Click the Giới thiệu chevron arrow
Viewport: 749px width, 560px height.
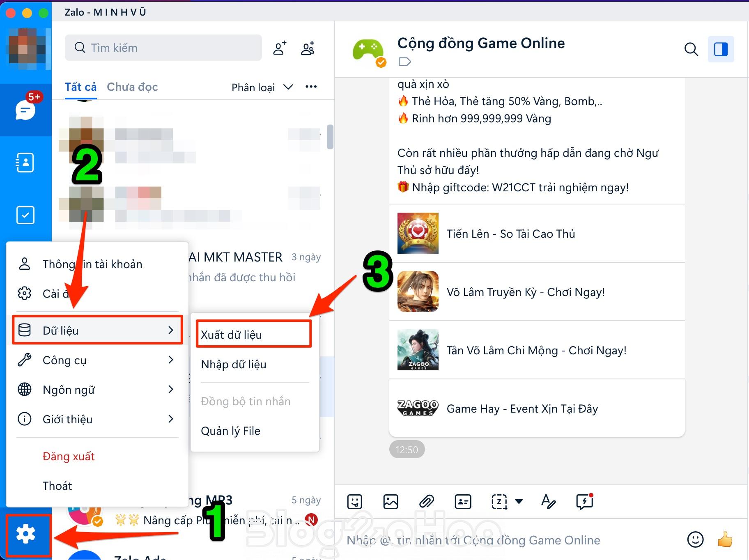pyautogui.click(x=171, y=419)
